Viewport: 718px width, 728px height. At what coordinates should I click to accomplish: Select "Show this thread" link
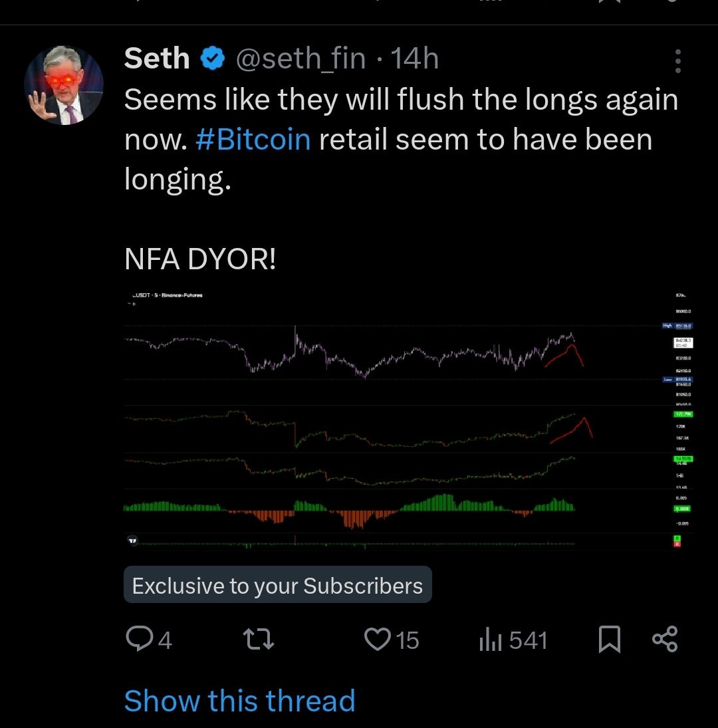pyautogui.click(x=239, y=701)
